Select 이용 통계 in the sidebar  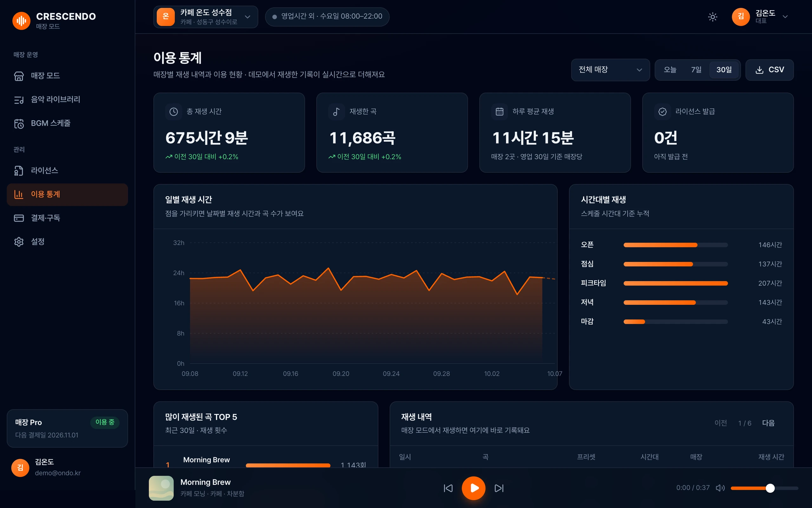coord(67,194)
